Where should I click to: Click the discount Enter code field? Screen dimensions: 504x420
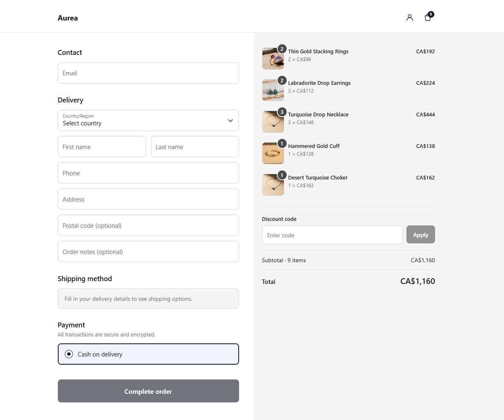tap(332, 235)
